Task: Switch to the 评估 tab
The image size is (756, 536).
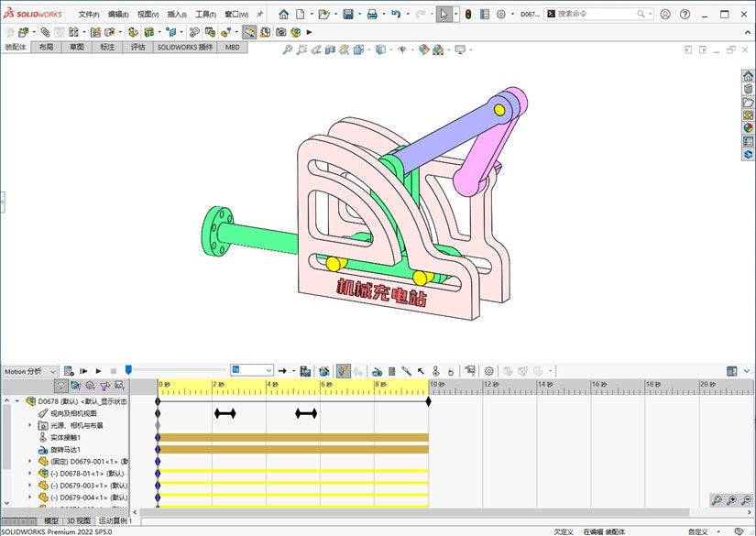Action: coord(137,48)
